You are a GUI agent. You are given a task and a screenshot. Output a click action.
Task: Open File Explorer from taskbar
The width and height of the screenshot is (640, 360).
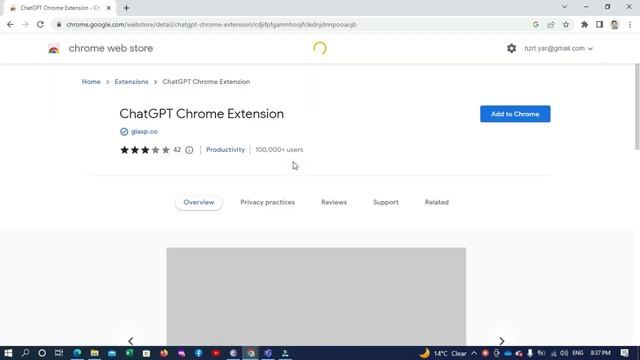95,353
